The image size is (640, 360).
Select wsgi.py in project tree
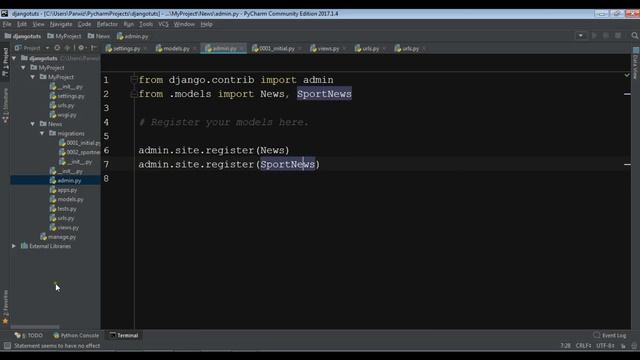pyautogui.click(x=63, y=115)
